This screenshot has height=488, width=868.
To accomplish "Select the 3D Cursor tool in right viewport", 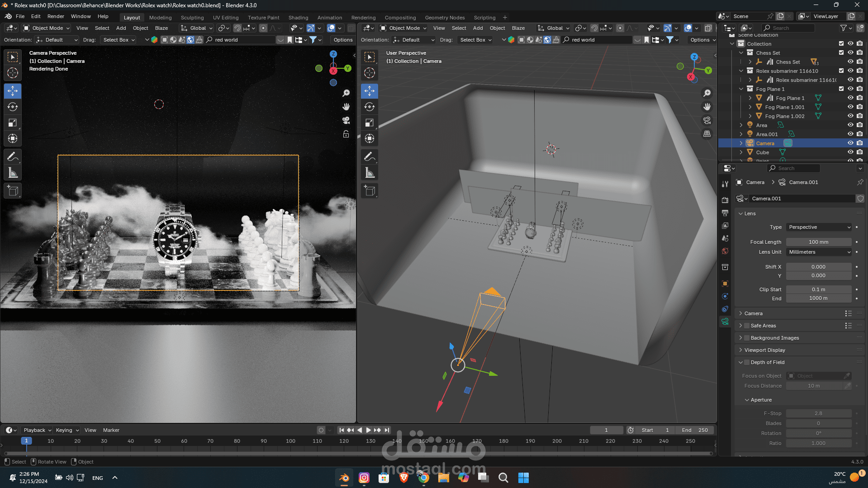I will point(370,73).
